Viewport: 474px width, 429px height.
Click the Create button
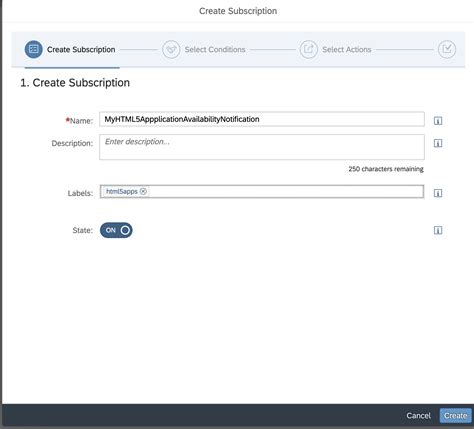pos(455,416)
